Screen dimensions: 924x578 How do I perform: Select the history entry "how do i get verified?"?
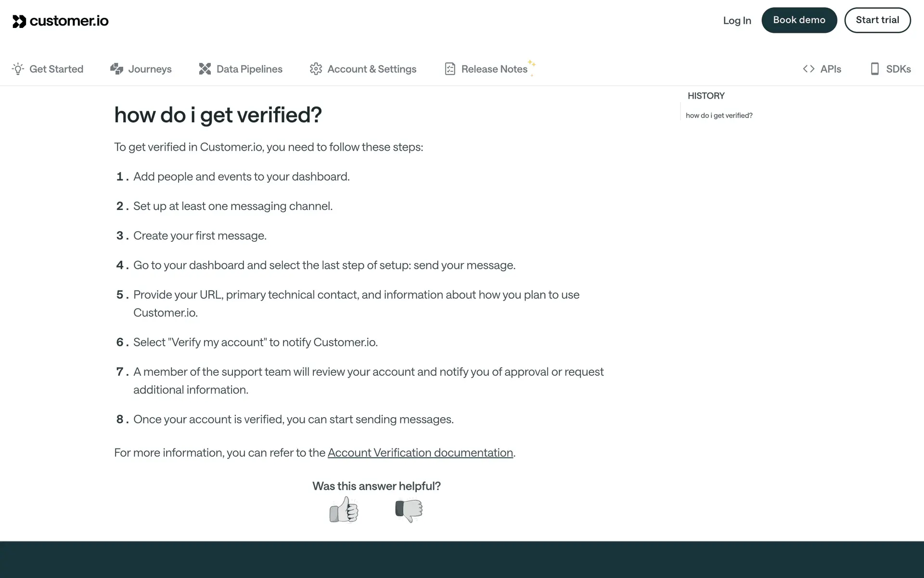[719, 116]
